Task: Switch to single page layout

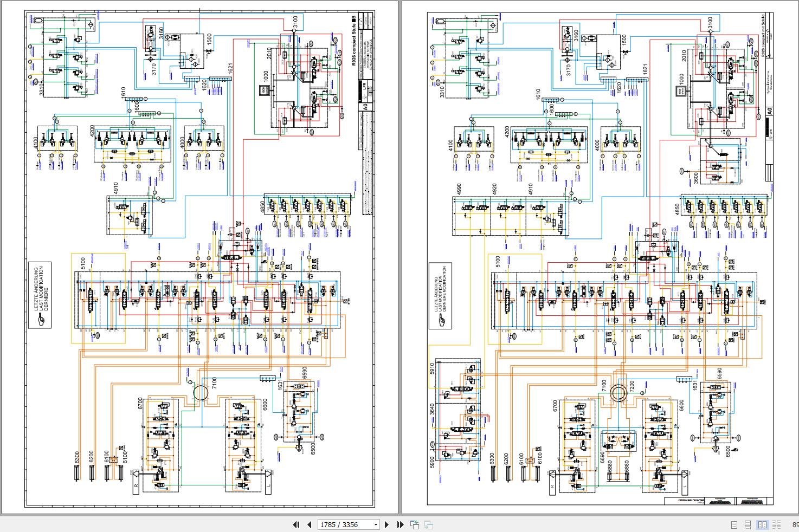Action: [734, 524]
